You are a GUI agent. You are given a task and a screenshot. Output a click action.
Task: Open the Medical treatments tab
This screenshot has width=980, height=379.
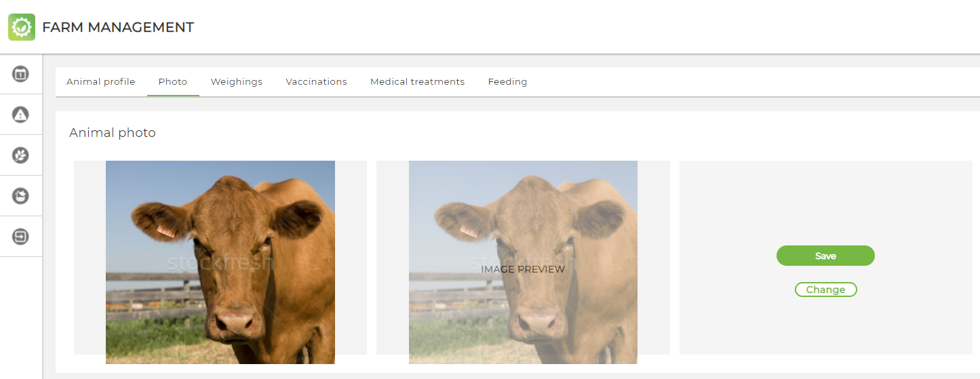coord(417,81)
